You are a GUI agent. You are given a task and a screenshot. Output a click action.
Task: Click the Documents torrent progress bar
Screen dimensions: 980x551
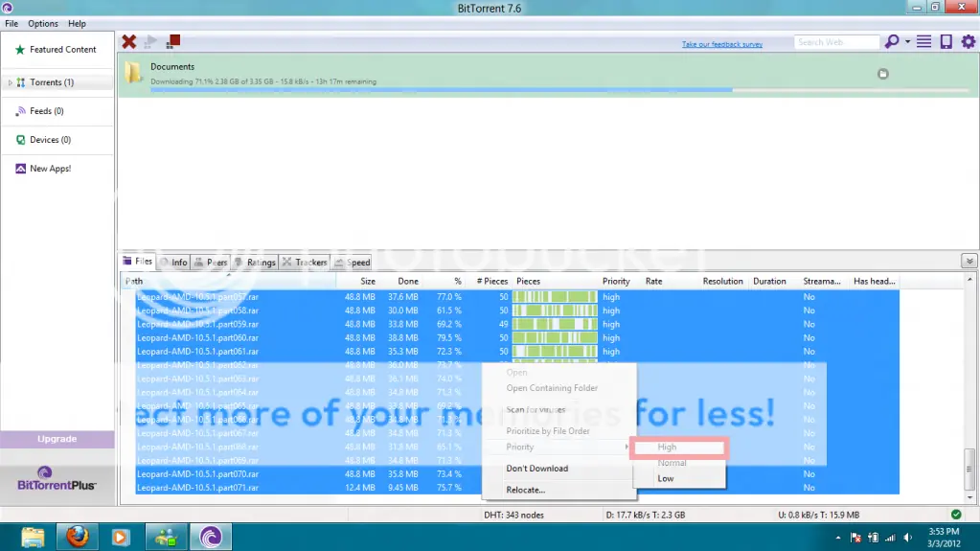[559, 90]
